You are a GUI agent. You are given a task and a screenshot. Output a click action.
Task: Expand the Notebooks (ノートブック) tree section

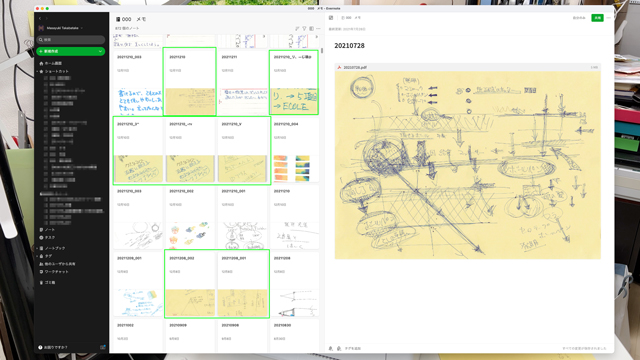coord(37,248)
